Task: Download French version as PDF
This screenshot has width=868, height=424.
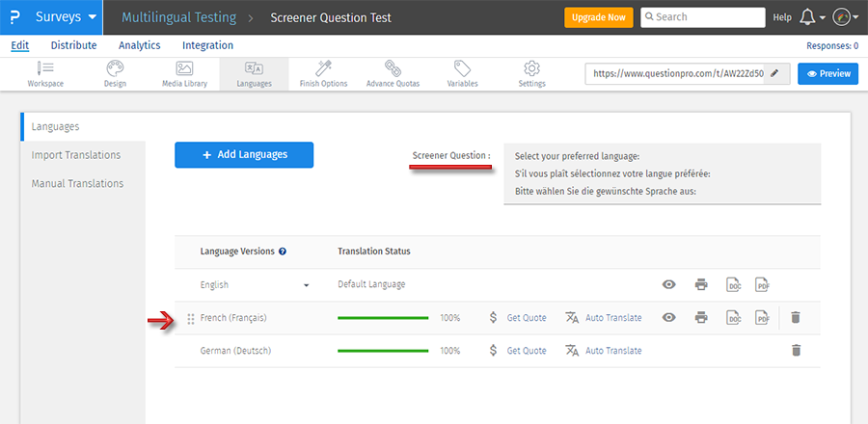Action: coord(762,318)
